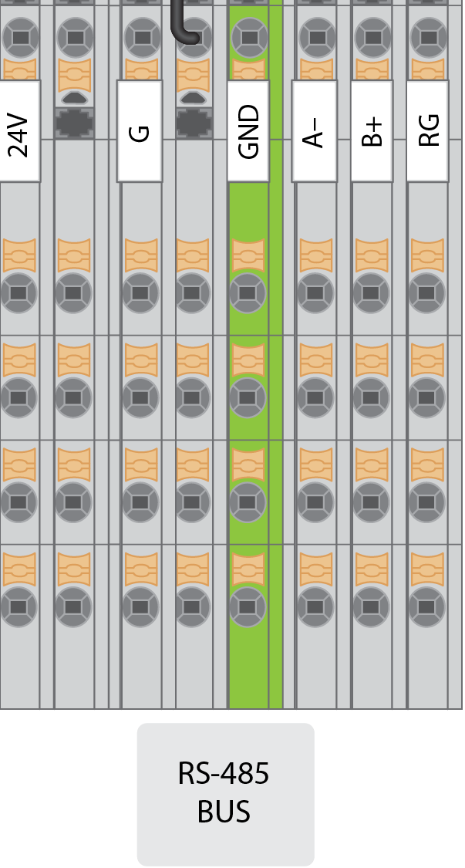Click the orange clamp directly below the A− label
Image resolution: width=465 pixels, height=868 pixels.
tap(316, 255)
